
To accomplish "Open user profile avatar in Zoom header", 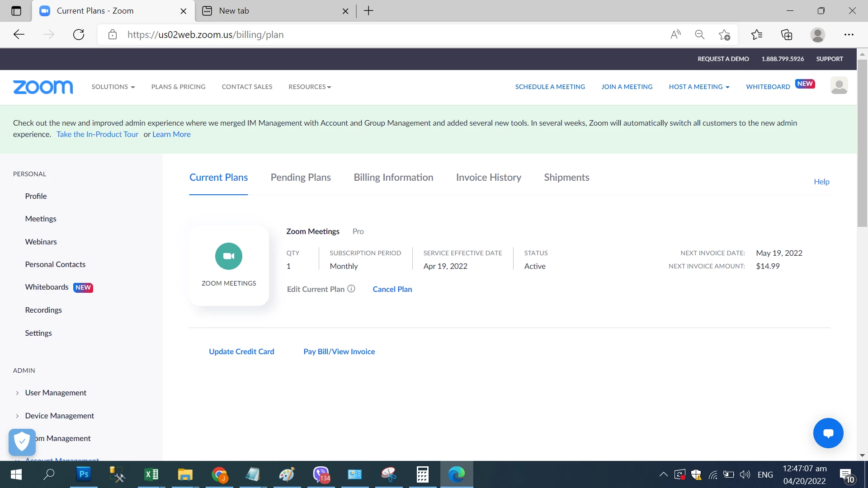I will click(x=839, y=86).
